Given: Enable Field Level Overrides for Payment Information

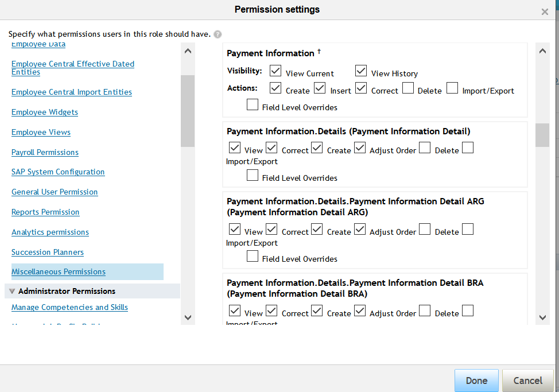Looking at the screenshot, I should (x=253, y=104).
